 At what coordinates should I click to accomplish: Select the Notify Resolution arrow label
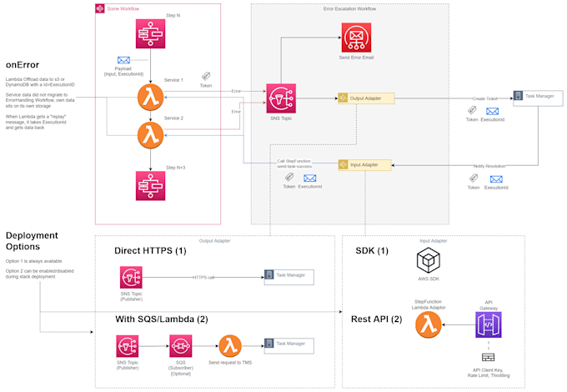tap(489, 166)
